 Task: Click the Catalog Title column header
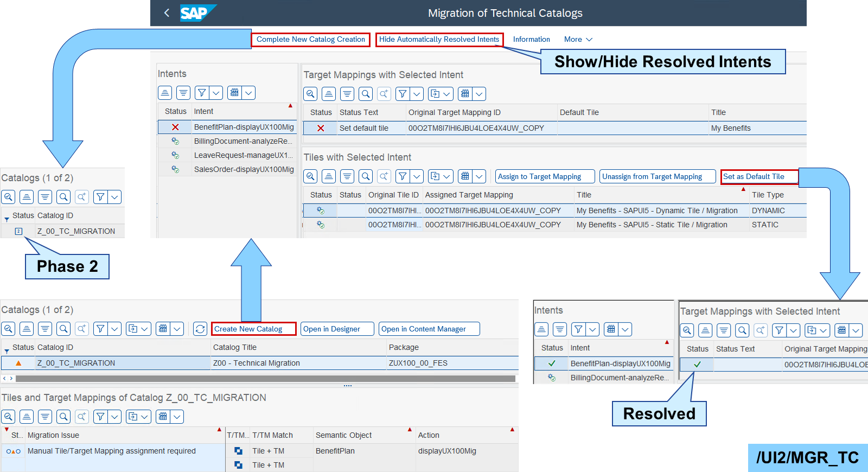point(298,347)
